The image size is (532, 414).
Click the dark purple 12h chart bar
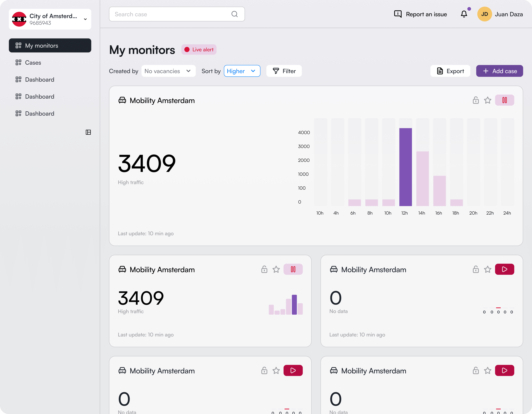tap(405, 167)
